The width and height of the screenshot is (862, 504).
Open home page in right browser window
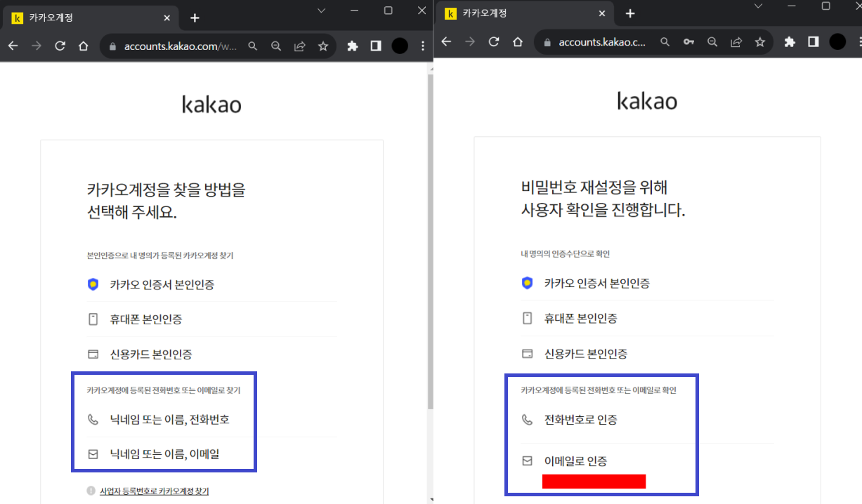click(518, 42)
